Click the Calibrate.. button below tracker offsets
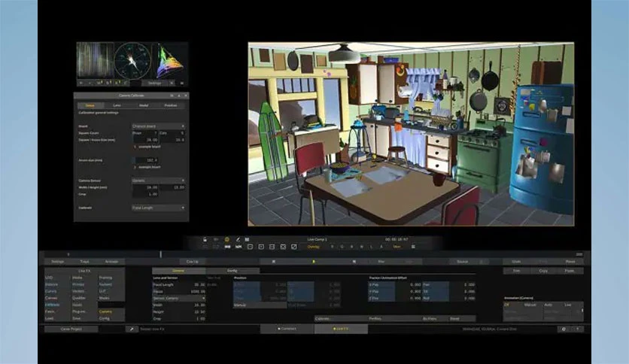This screenshot has width=629, height=364. 341,319
